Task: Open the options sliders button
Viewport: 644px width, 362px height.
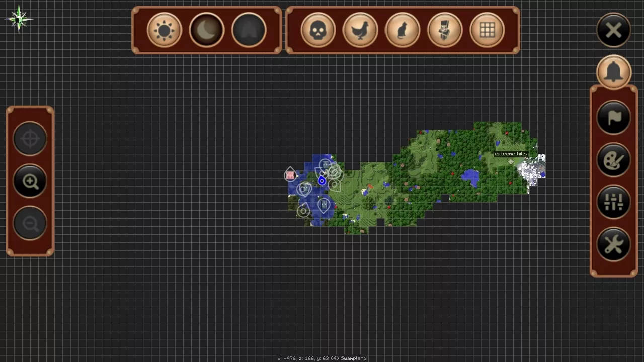Action: (x=614, y=202)
